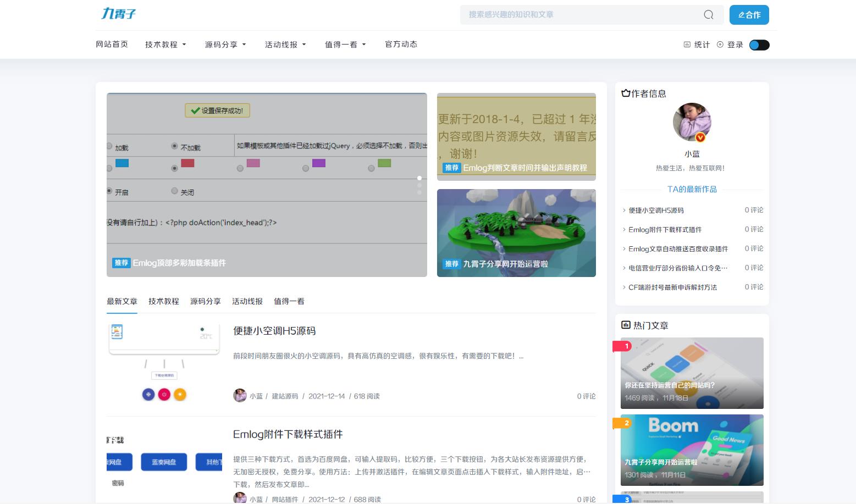Click the second carousel dot indicator
Viewport: 856px width, 504px height.
click(419, 186)
